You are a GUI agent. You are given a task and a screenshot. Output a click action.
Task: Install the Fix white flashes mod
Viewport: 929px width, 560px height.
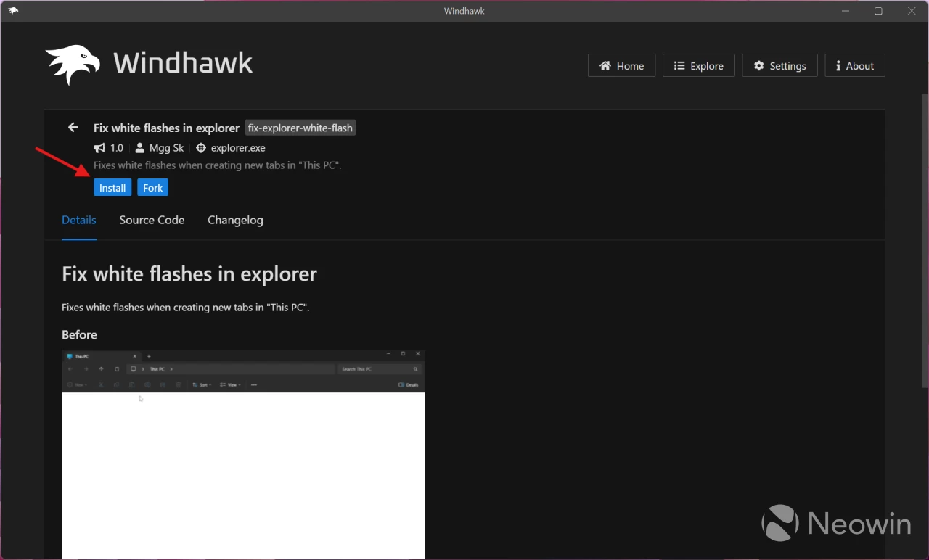(x=112, y=187)
